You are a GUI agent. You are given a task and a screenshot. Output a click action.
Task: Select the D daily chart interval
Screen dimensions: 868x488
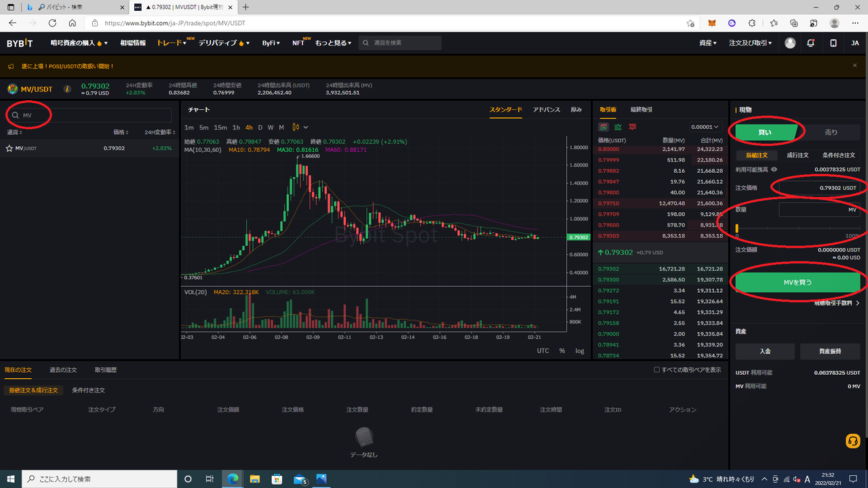[260, 127]
